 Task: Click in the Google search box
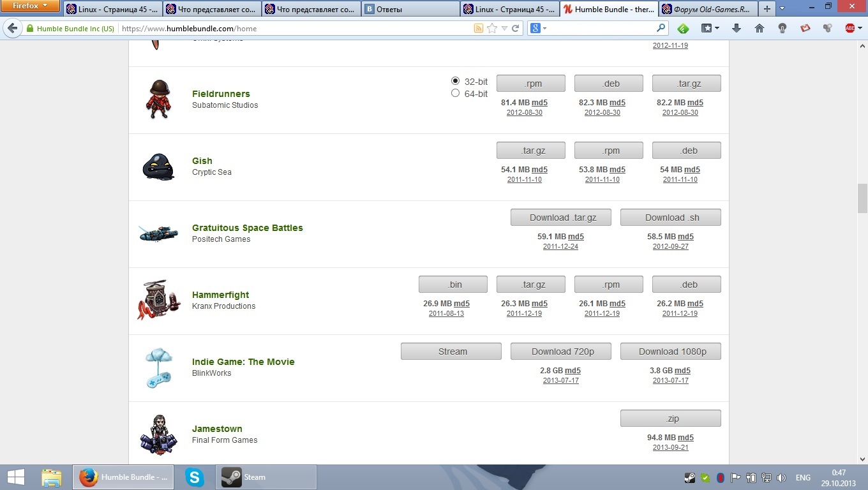601,28
